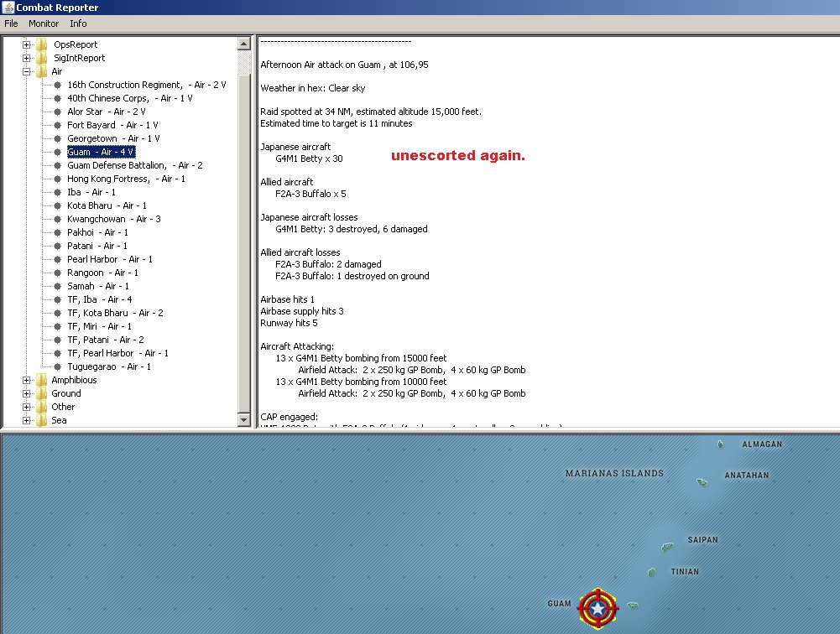Click the bullet icon beside Tuguegarao
Screen dimensions: 840x634
57,366
